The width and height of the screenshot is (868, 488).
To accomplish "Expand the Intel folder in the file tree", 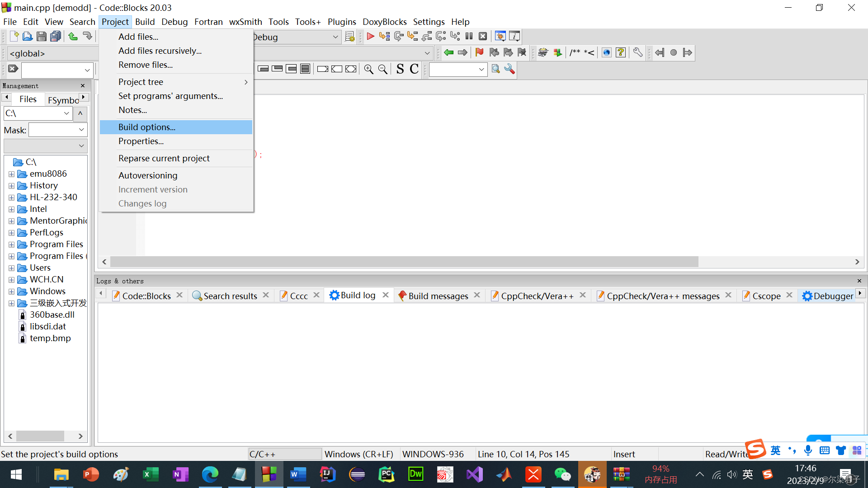I will pos(11,209).
